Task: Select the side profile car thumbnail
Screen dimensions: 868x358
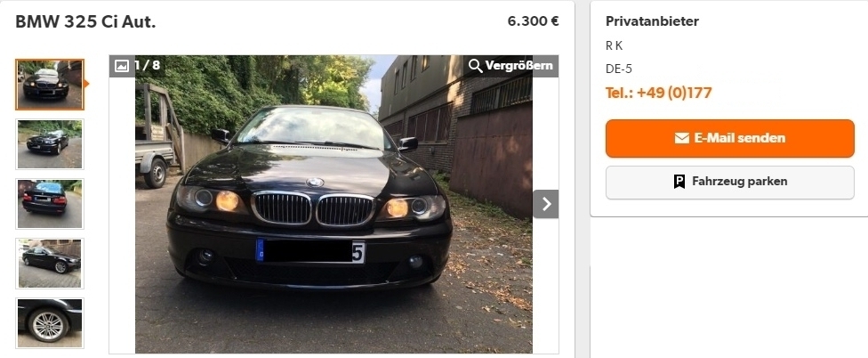Action: [x=50, y=264]
